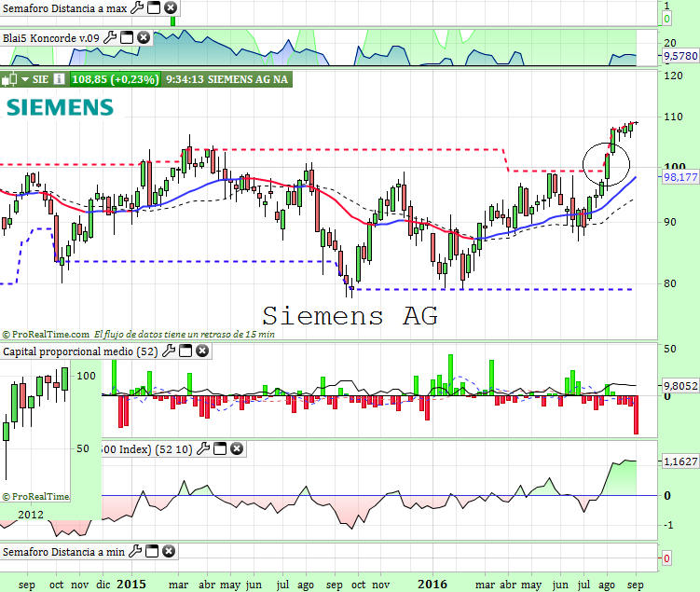Click the ProRealTime.com copyright link on the chart
Viewport: 700px width, 592px height.
click(47, 333)
